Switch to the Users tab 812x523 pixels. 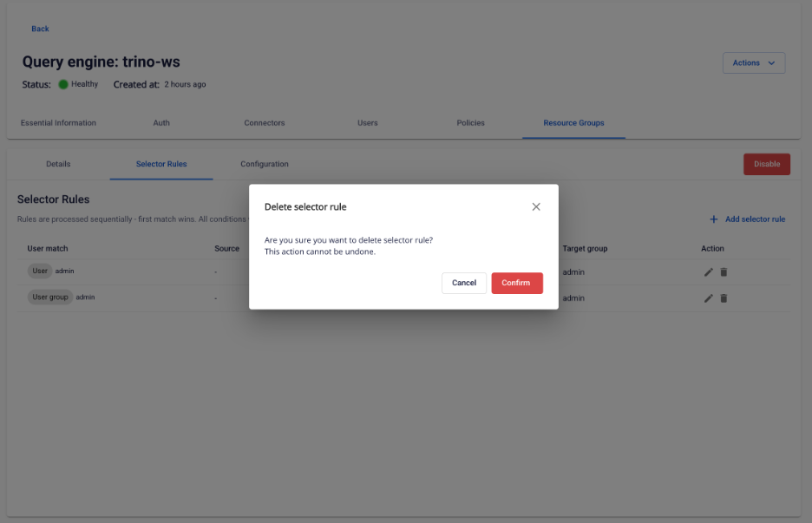(x=367, y=122)
